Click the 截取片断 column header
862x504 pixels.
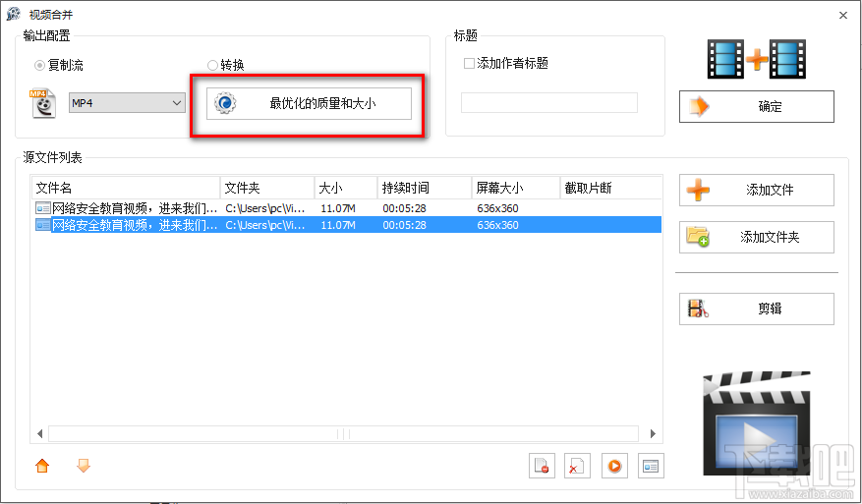point(610,188)
